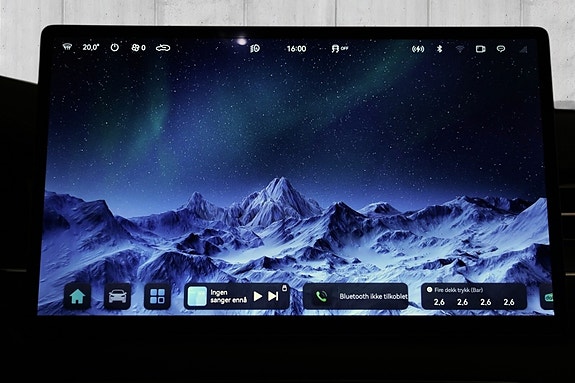Open the vehicle settings car icon
The height and width of the screenshot is (383, 575).
click(117, 296)
